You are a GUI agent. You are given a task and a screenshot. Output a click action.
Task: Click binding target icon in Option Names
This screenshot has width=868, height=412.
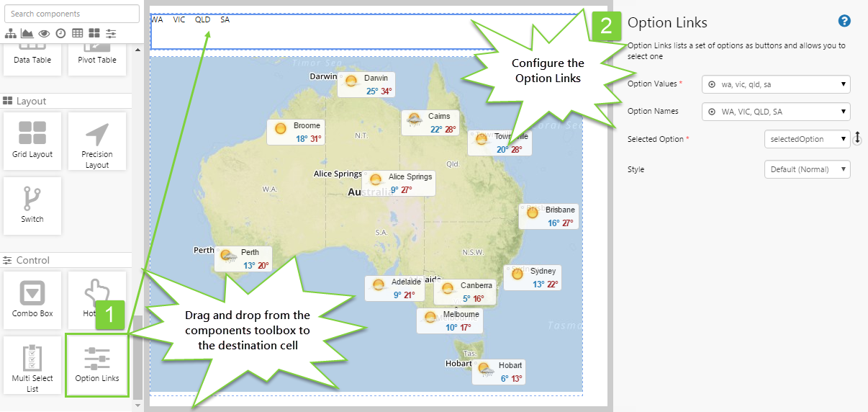(712, 112)
